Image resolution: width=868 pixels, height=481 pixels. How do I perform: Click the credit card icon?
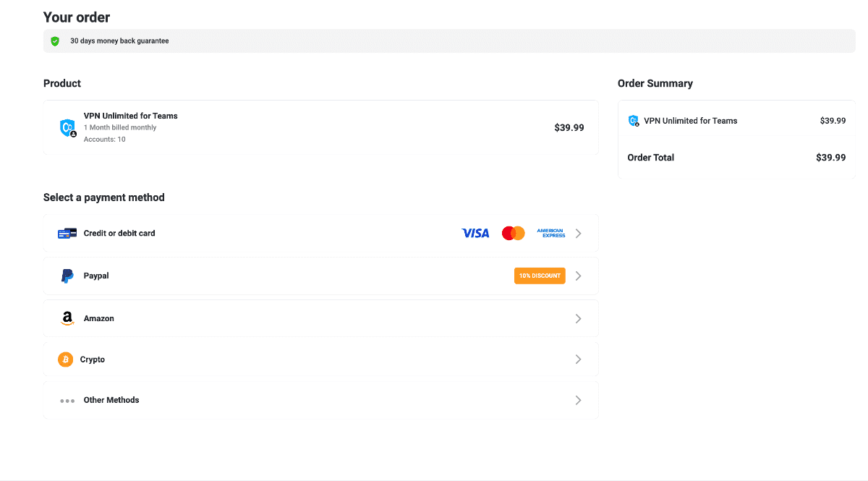67,234
